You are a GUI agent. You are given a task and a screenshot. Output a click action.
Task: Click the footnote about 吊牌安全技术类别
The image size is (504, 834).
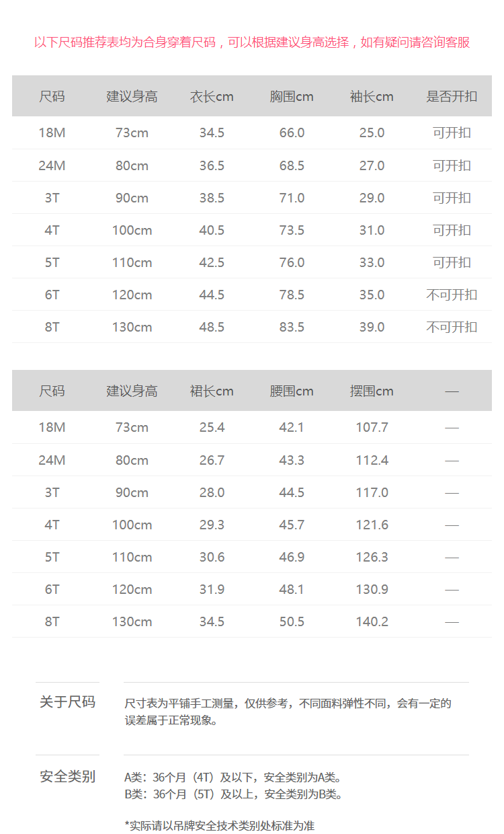pyautogui.click(x=220, y=825)
